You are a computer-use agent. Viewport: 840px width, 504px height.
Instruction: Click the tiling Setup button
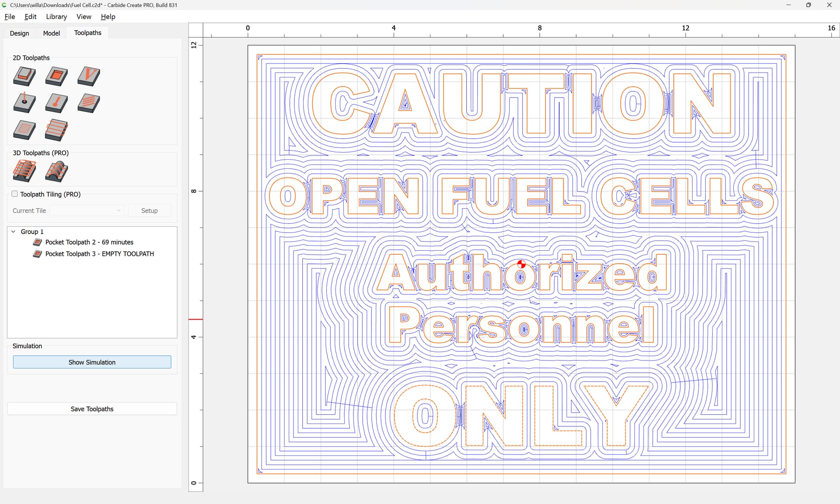click(x=149, y=210)
